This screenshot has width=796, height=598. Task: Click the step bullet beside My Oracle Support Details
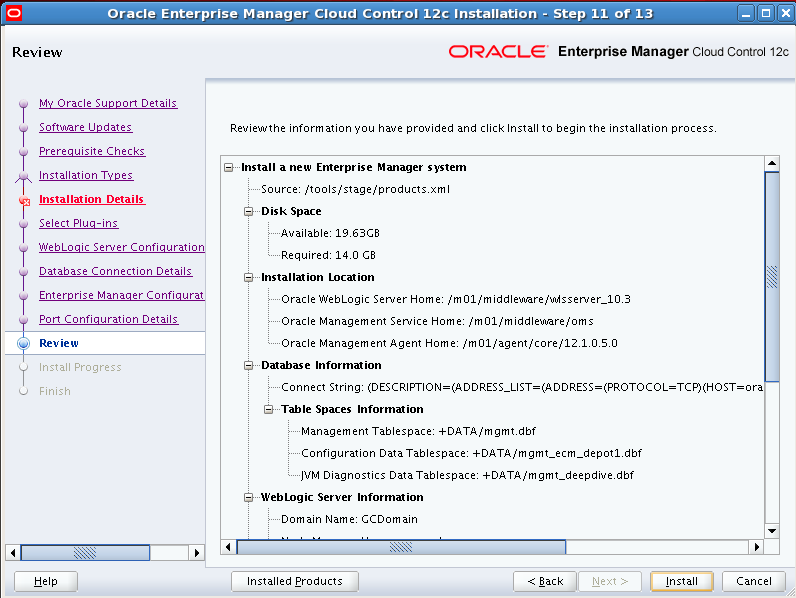click(x=23, y=104)
